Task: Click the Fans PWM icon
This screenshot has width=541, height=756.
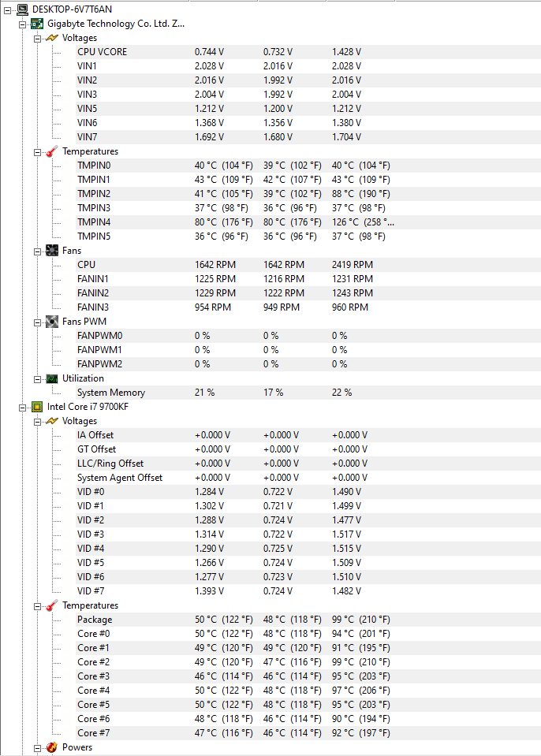Action: click(52, 322)
